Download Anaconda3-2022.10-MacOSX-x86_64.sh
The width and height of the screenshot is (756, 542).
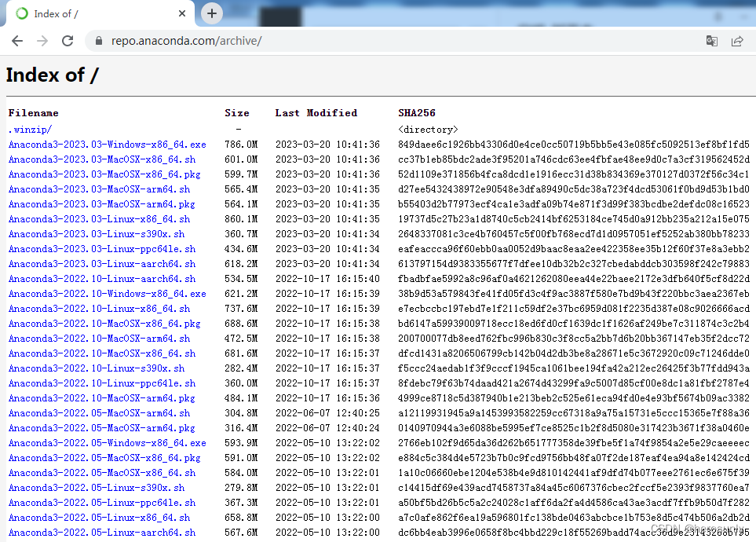[x=102, y=353]
